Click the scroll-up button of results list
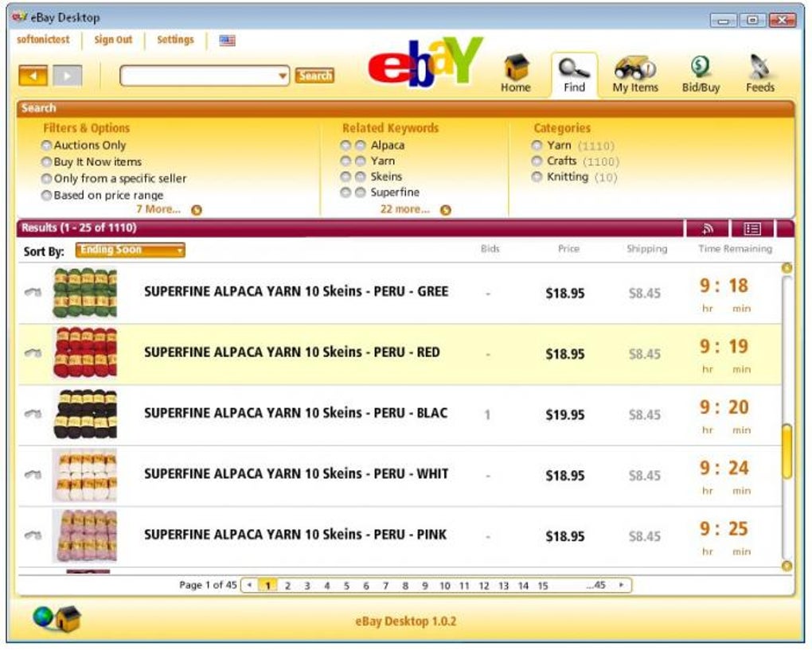The image size is (812, 650). coord(787,268)
